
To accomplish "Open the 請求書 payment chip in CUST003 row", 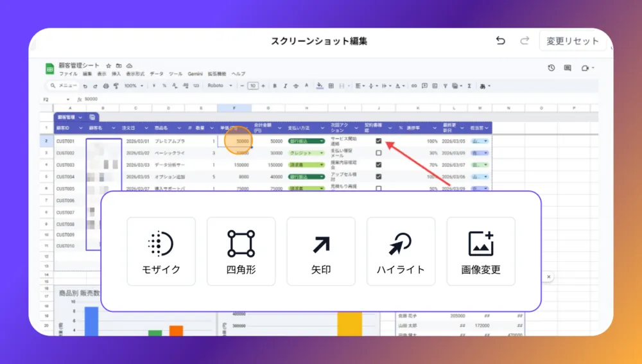I will point(306,164).
